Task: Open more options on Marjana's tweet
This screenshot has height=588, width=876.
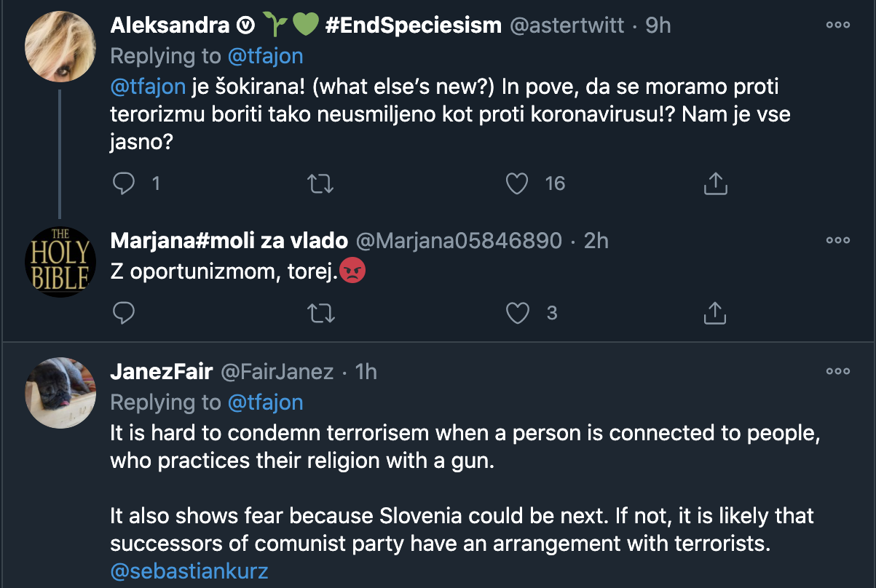Action: pyautogui.click(x=838, y=239)
